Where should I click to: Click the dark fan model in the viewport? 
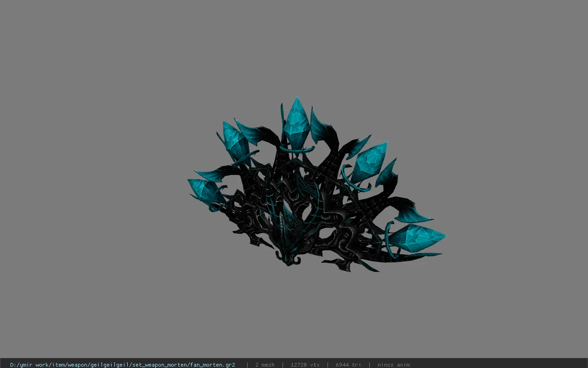point(317,184)
